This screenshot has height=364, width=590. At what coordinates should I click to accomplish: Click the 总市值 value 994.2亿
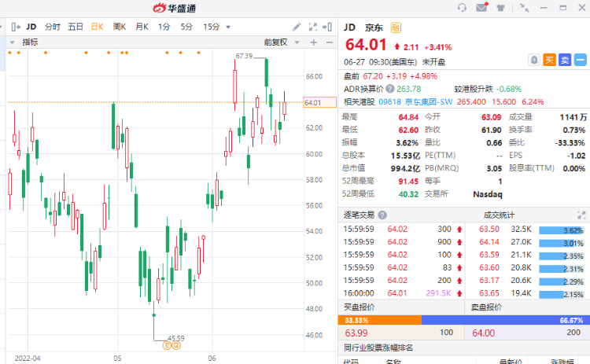click(x=405, y=168)
